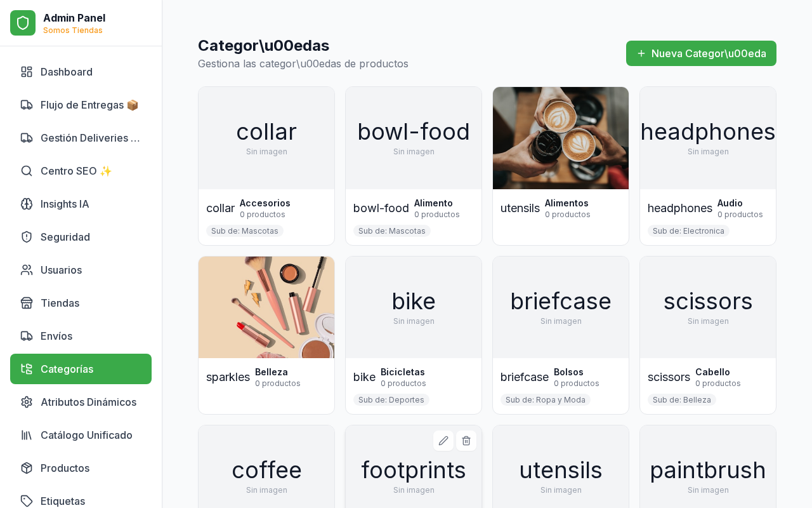This screenshot has width=812, height=508.
Task: Click the 'Sub de: Electronica' badge
Action: tap(688, 231)
